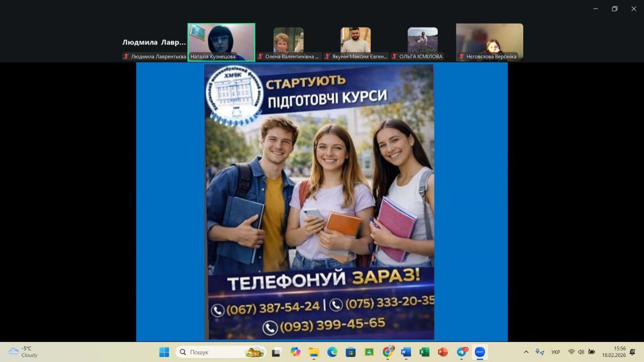Viewport: 644px width, 362px height.
Task: Switch the УКР keyboard language
Action: tap(556, 352)
